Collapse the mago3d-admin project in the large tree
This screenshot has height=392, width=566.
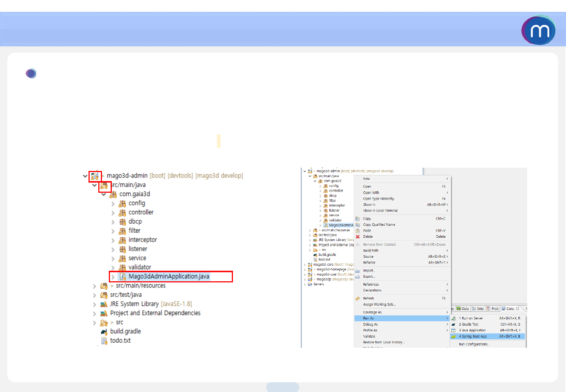[85, 176]
